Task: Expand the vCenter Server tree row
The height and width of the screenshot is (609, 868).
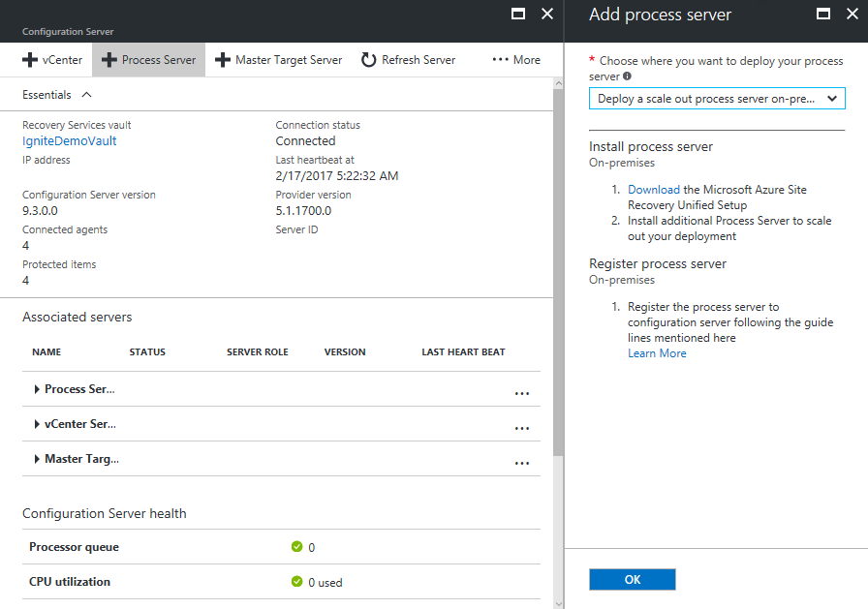Action: click(38, 423)
